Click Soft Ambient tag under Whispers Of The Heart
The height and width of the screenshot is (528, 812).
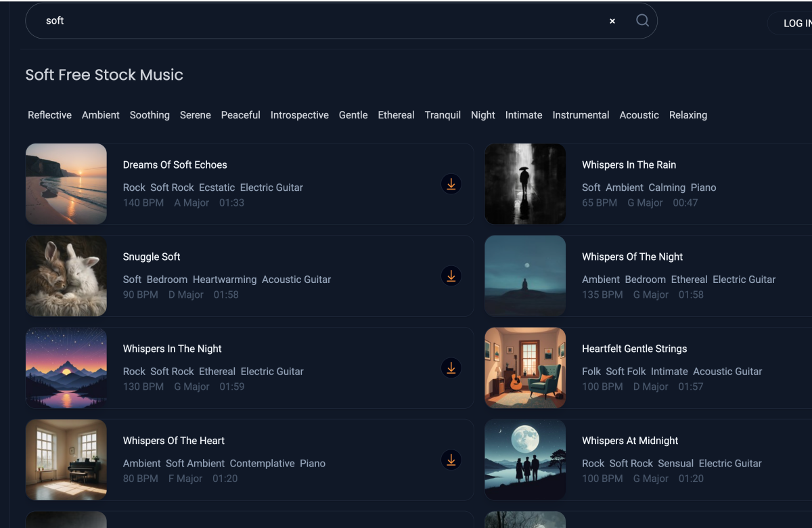(195, 464)
